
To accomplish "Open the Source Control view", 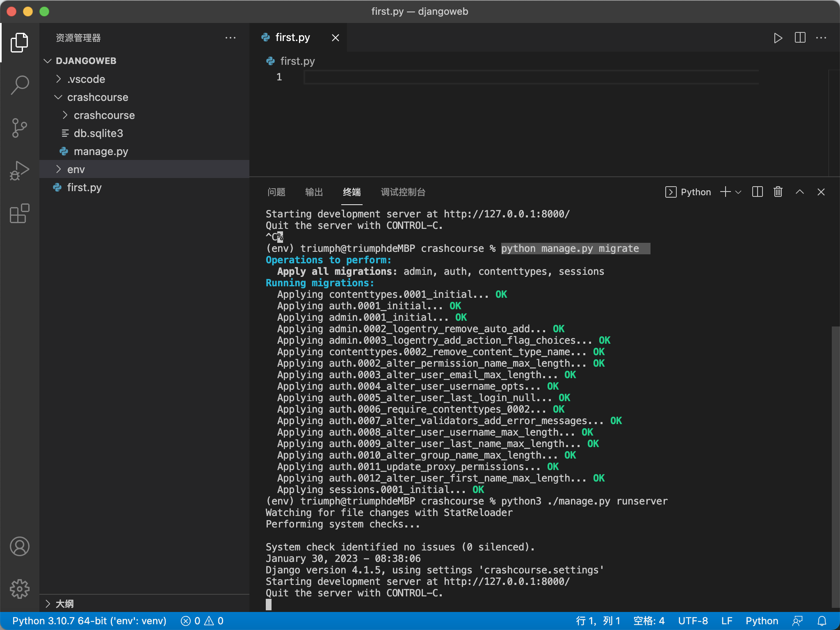I will [x=19, y=128].
